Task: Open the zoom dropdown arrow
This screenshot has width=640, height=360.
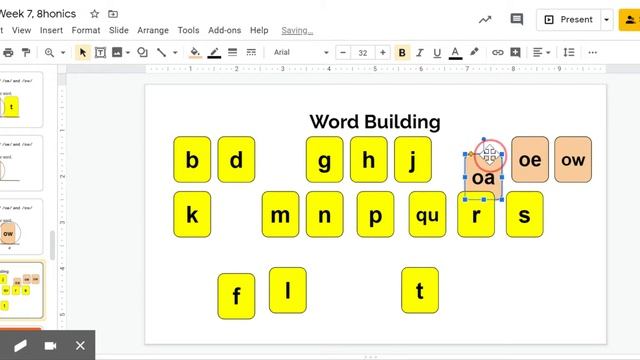Action: click(63, 53)
